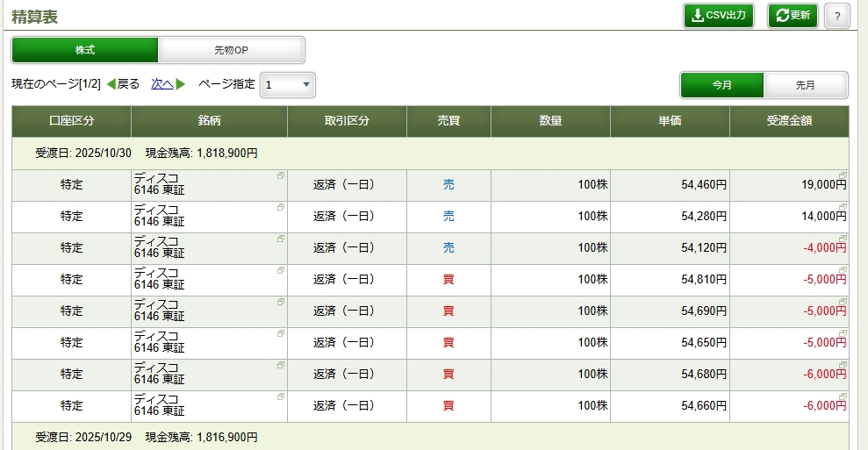The image size is (868, 450).
Task: Click the 受渡金額 column header
Action: click(x=788, y=121)
